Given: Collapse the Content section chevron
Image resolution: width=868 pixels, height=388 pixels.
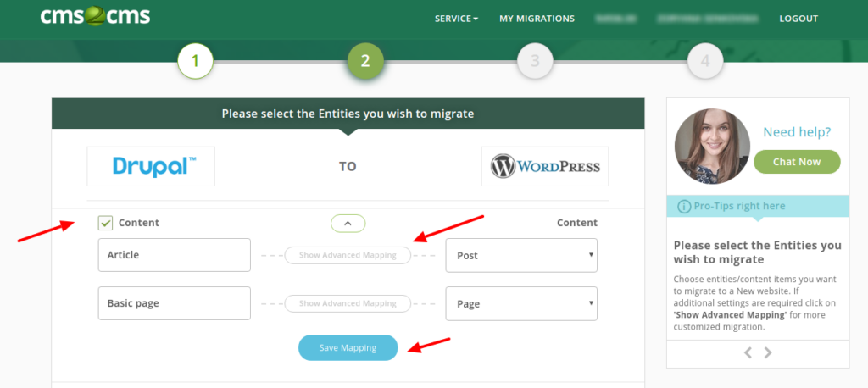Looking at the screenshot, I should pos(348,223).
